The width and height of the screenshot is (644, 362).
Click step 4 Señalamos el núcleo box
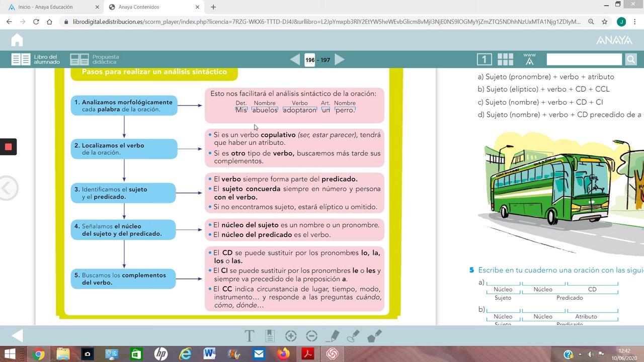coord(123,230)
